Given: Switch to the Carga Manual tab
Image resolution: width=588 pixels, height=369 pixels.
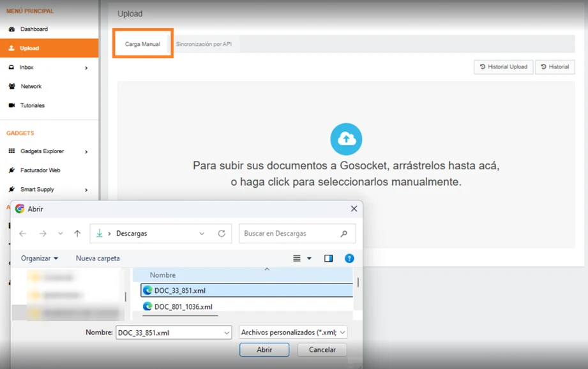Looking at the screenshot, I should 142,44.
